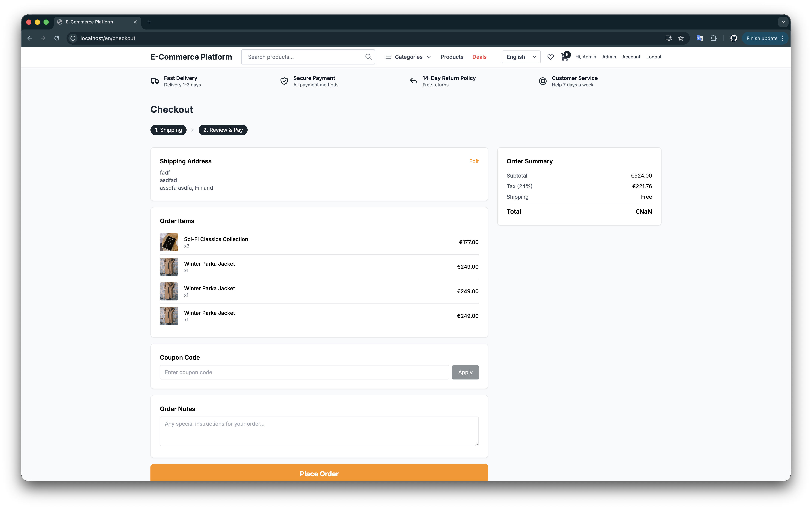Viewport: 812px width, 509px height.
Task: Edit the shipping address
Action: tap(473, 161)
